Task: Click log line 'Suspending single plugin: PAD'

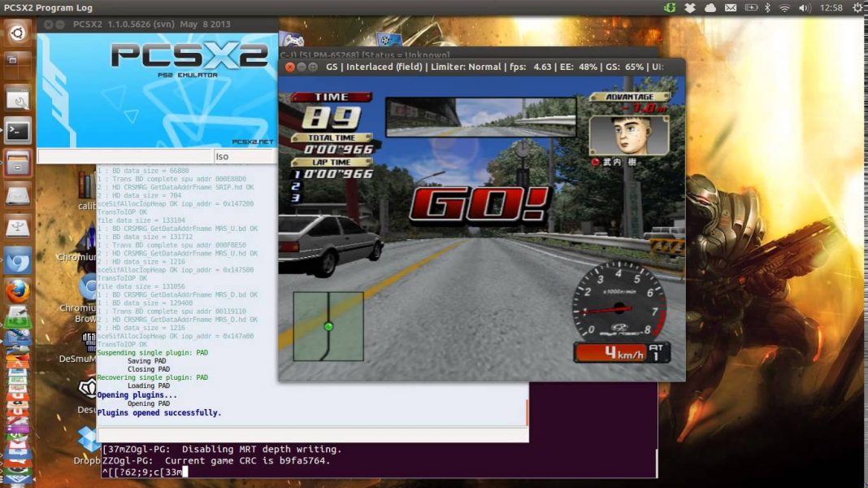Action: tap(152, 352)
